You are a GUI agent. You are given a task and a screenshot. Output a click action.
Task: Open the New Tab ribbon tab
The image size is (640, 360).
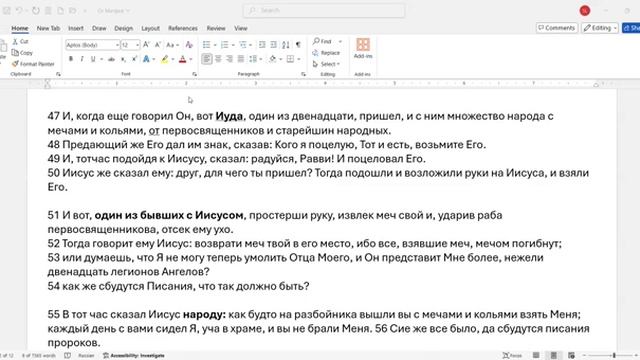[48, 28]
